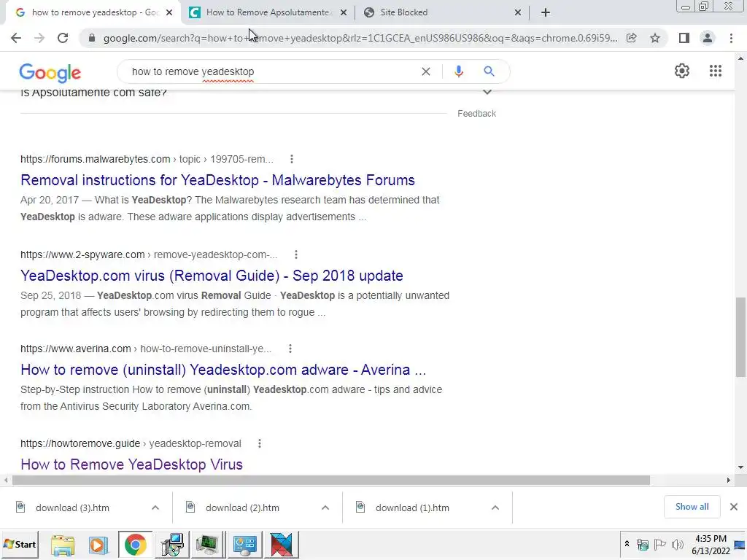The height and width of the screenshot is (560, 747).
Task: Open the Averina Yeadesktop.com adware link
Action: point(223,370)
